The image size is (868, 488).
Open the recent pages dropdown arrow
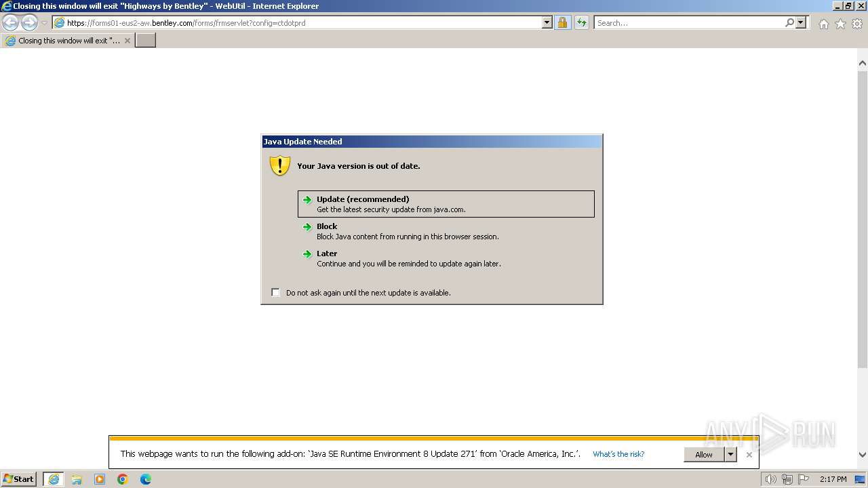tap(44, 23)
